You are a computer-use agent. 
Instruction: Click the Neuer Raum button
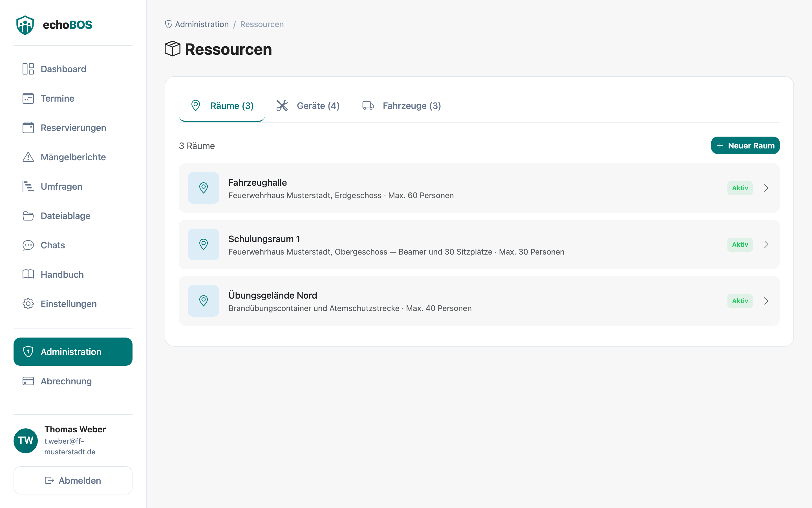(745, 145)
